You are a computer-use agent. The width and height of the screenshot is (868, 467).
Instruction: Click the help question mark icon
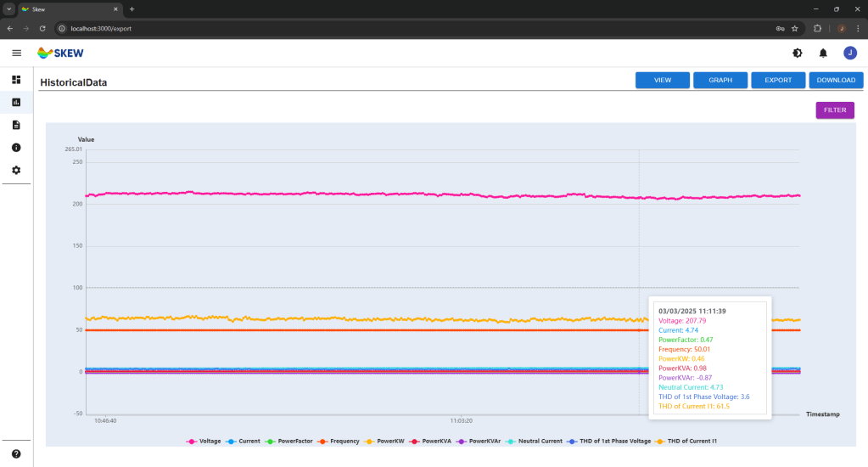(16, 454)
